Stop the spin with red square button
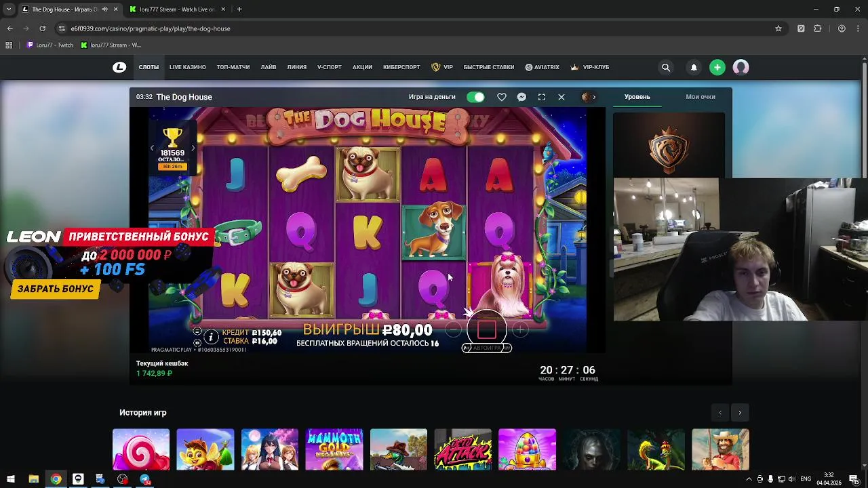Viewport: 868px width, 488px height. (x=487, y=330)
